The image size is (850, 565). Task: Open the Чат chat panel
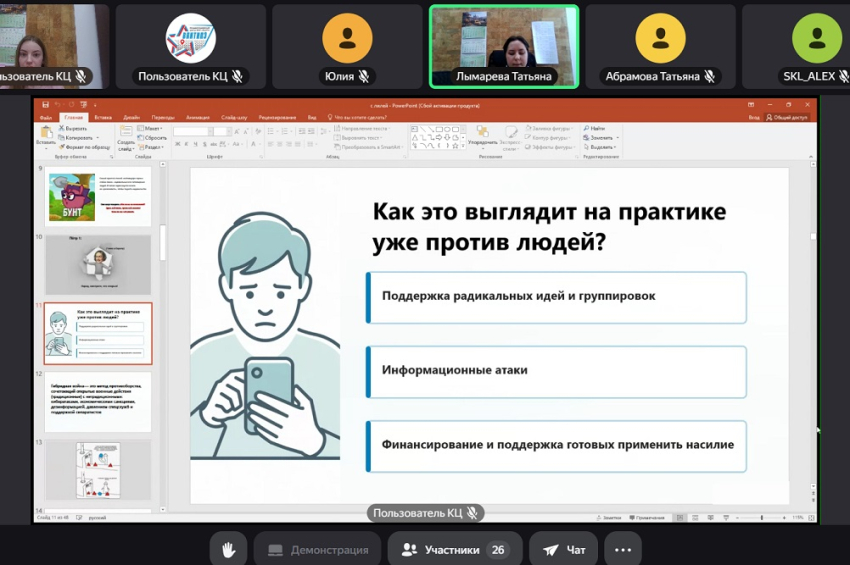tap(564, 550)
